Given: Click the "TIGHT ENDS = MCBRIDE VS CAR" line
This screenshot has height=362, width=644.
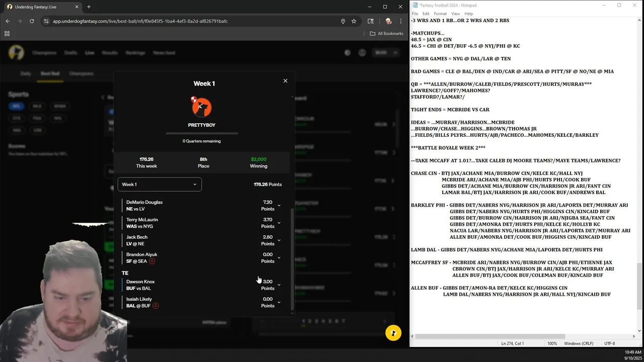Looking at the screenshot, I should coord(450,110).
